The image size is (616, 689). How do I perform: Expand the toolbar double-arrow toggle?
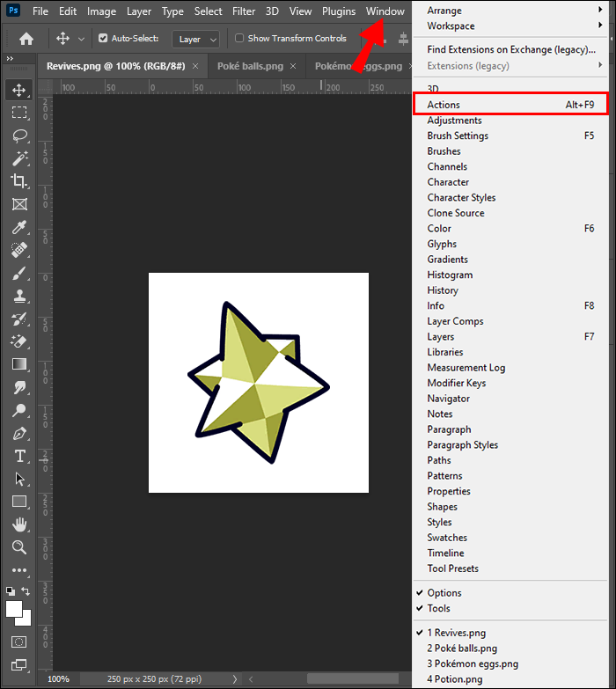tap(10, 58)
